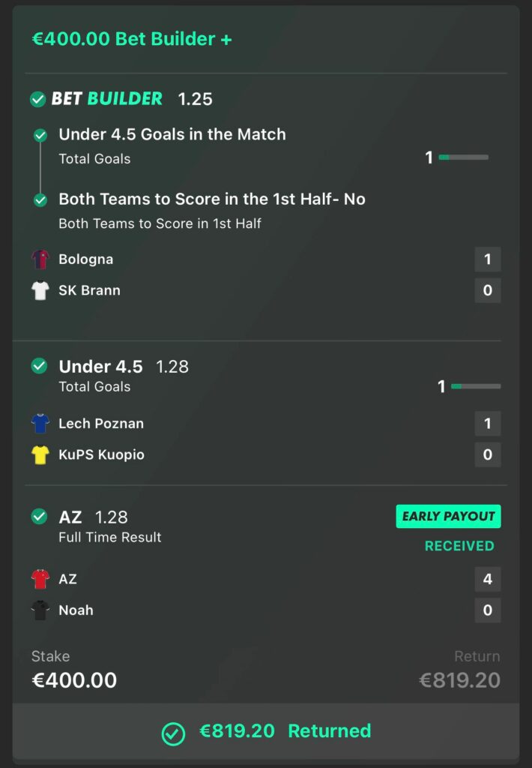Viewport: 532px width, 768px height.
Task: Click the €400.00 stake amount
Action: coord(74,680)
